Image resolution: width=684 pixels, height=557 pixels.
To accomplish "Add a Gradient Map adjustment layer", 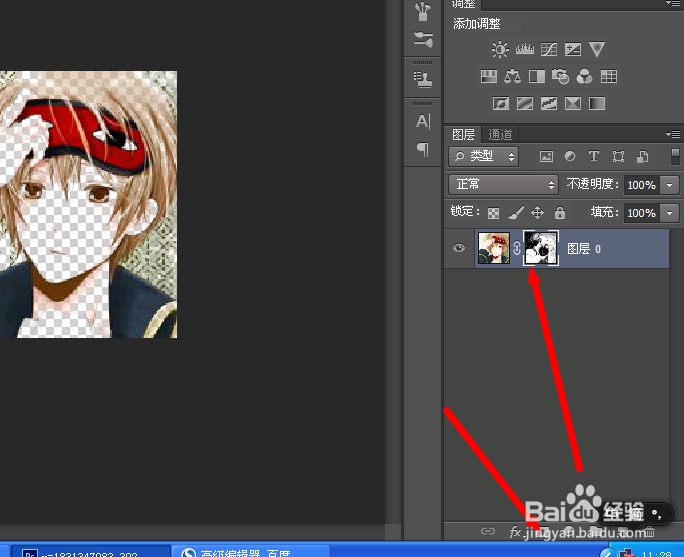I will pos(597,104).
